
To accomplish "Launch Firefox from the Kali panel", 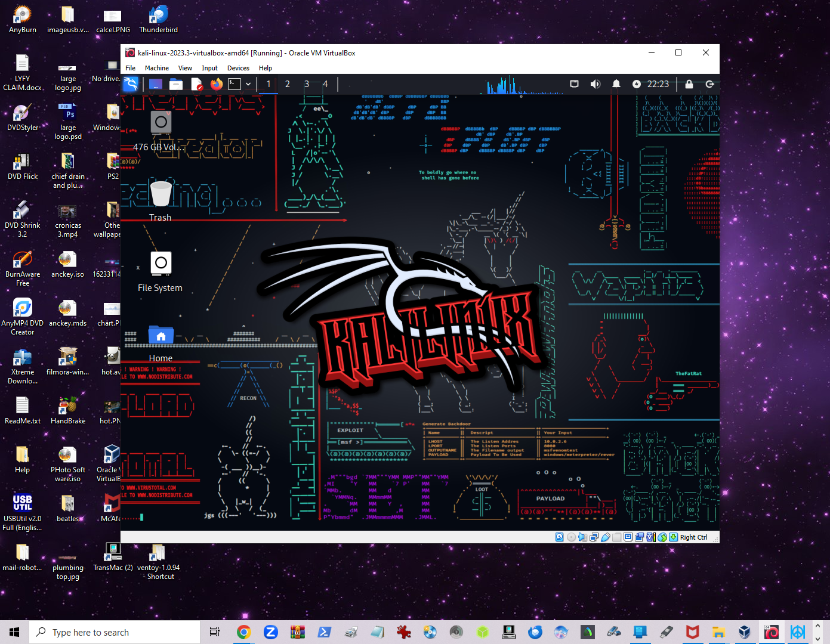I will coord(217,84).
